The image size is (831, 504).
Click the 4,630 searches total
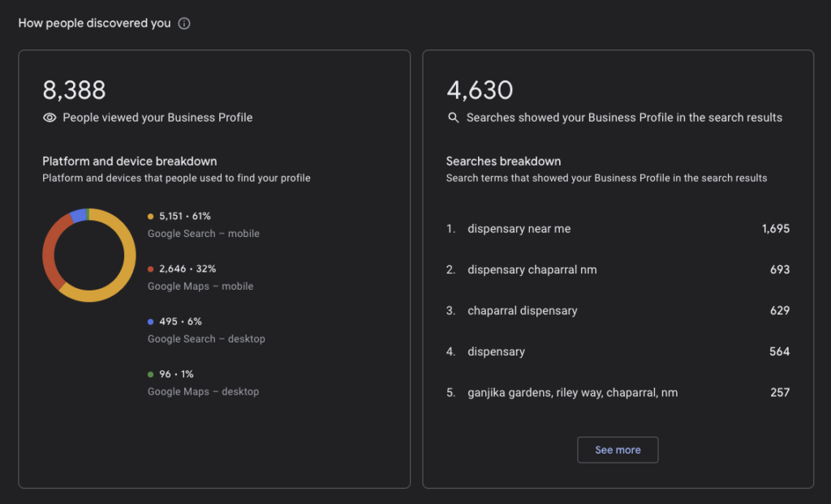pyautogui.click(x=479, y=90)
